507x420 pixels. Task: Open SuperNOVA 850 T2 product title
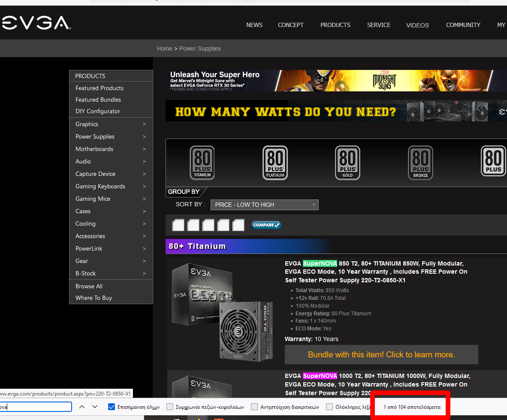(376, 272)
